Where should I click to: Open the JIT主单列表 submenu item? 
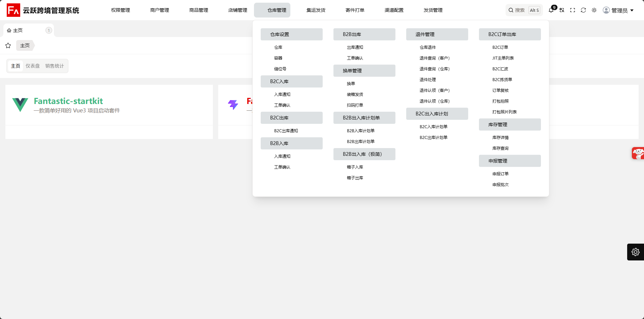503,58
